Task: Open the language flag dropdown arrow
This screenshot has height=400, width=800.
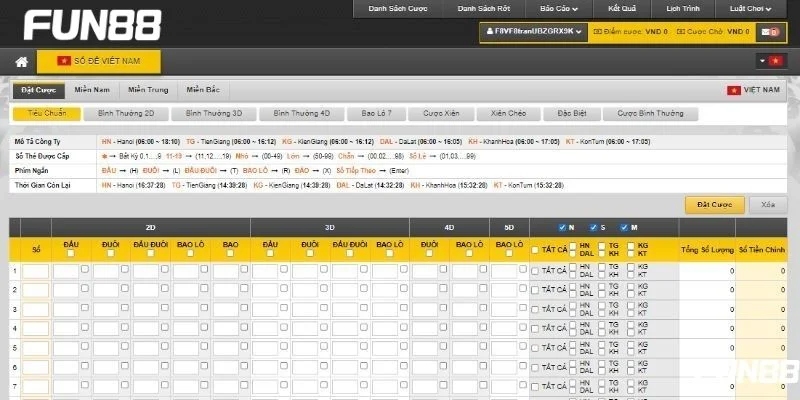Action: tap(763, 61)
